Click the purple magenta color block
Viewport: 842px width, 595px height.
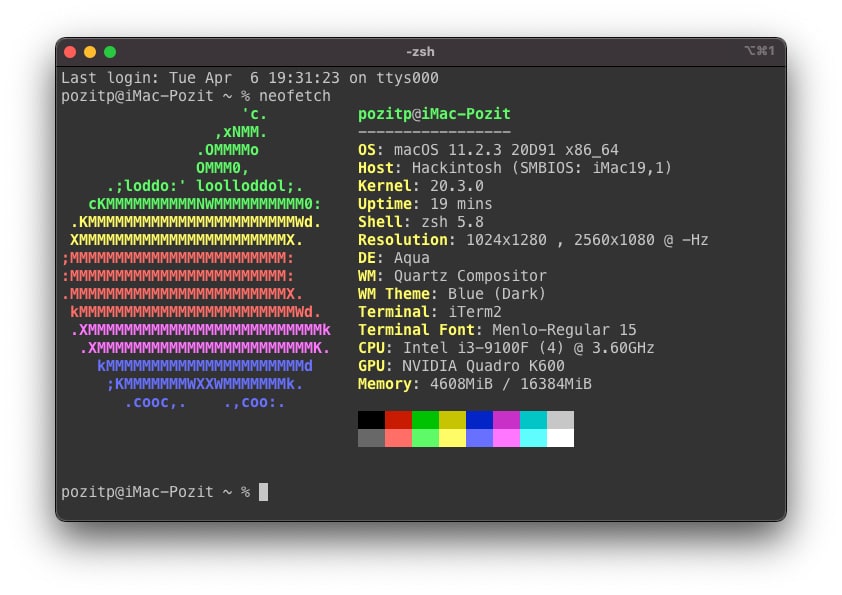coord(506,420)
